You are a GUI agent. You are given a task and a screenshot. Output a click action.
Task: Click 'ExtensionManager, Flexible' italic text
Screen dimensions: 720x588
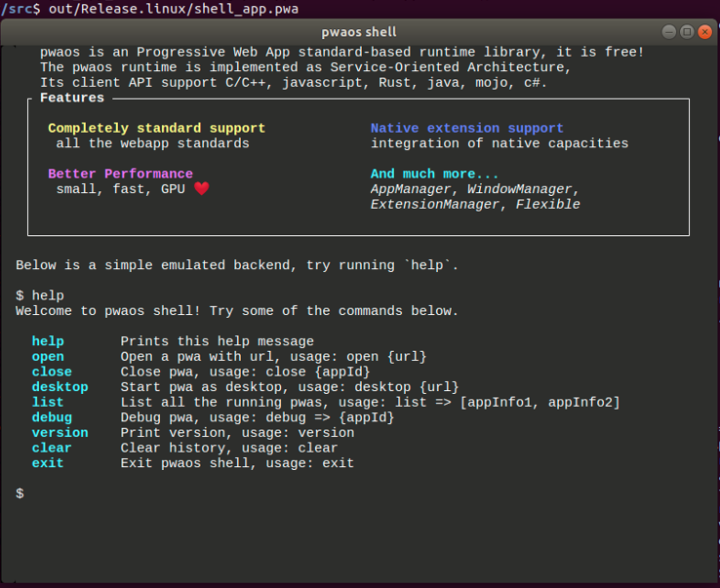pos(475,204)
